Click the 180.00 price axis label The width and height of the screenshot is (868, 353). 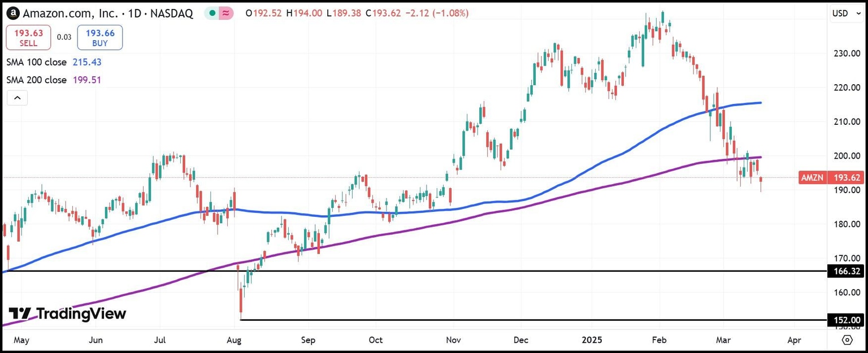pyautogui.click(x=846, y=224)
